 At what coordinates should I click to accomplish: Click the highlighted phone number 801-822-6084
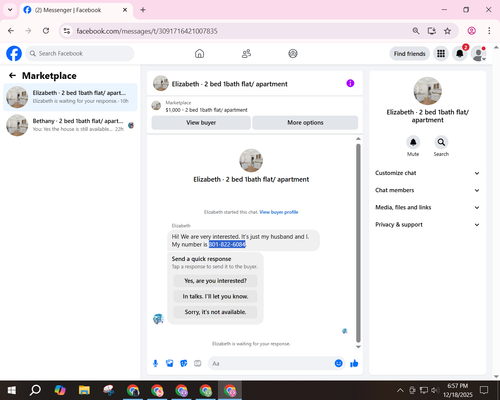tap(227, 244)
